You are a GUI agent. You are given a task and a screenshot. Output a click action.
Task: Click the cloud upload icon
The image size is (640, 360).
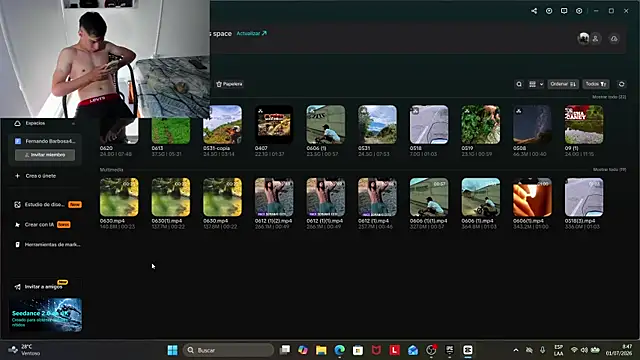[614, 39]
